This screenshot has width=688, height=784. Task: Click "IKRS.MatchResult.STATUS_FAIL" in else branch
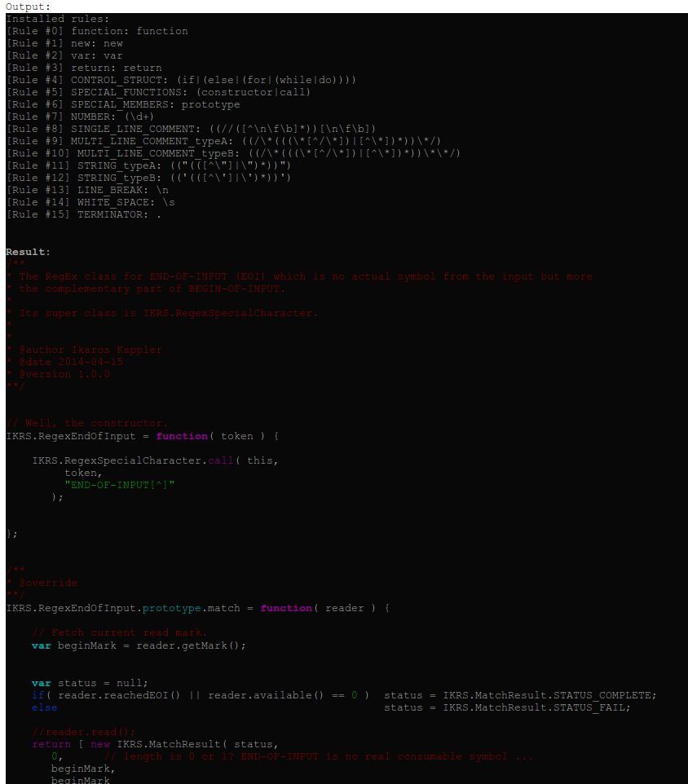pyautogui.click(x=536, y=707)
